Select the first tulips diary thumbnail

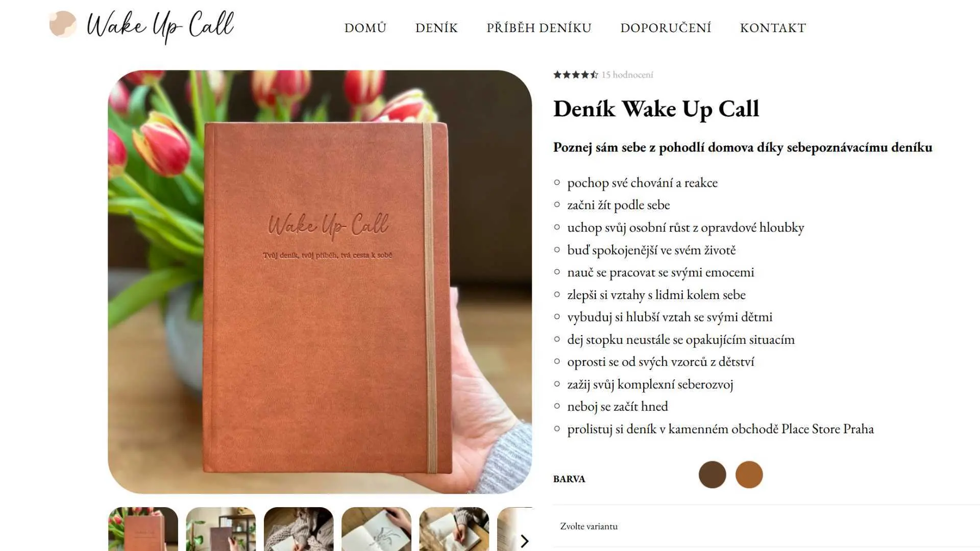pyautogui.click(x=143, y=529)
